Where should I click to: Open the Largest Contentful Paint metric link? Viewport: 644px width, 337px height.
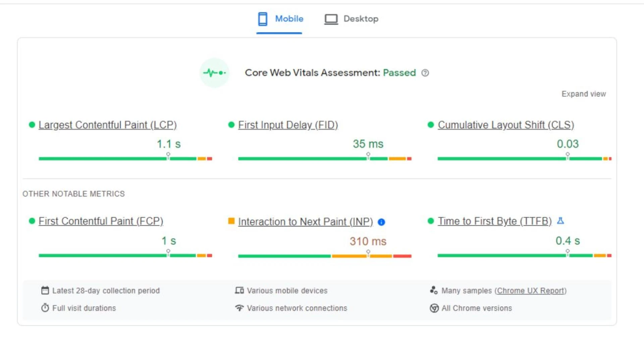(108, 125)
